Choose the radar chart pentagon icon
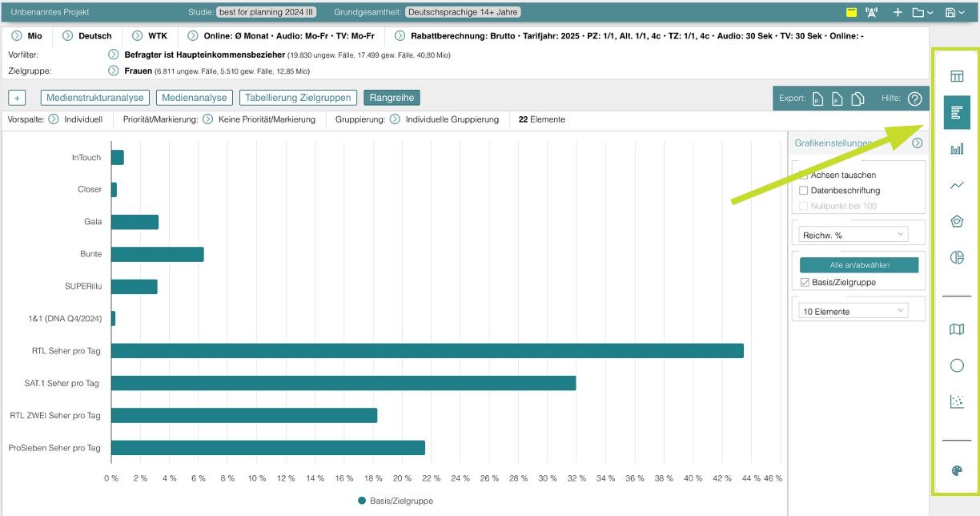Viewport: 980px width, 516px height. [956, 221]
